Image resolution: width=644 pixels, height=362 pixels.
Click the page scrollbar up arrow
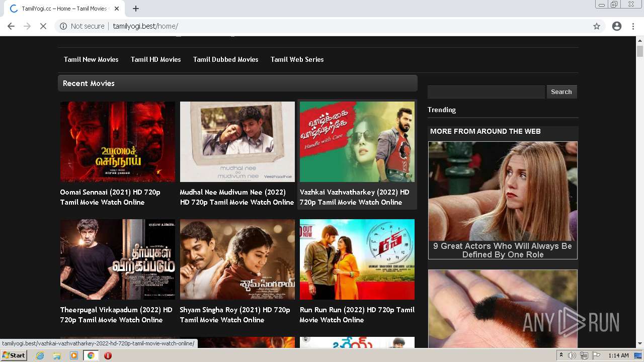point(640,40)
